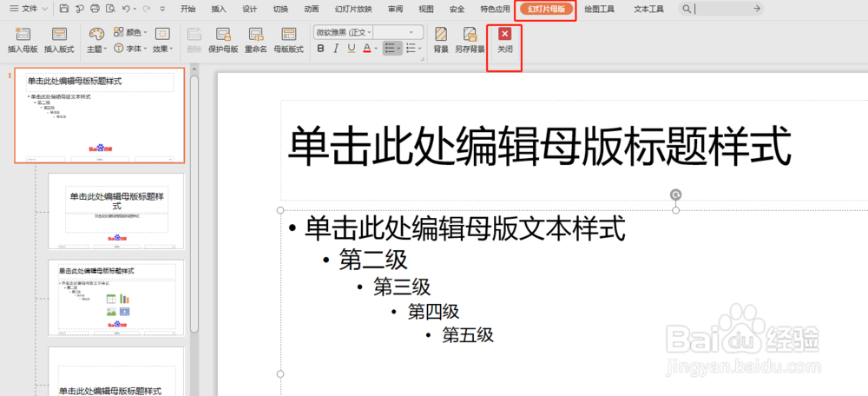Click 背景 (Background) icon
Screen dimensions: 868x396
(441, 35)
